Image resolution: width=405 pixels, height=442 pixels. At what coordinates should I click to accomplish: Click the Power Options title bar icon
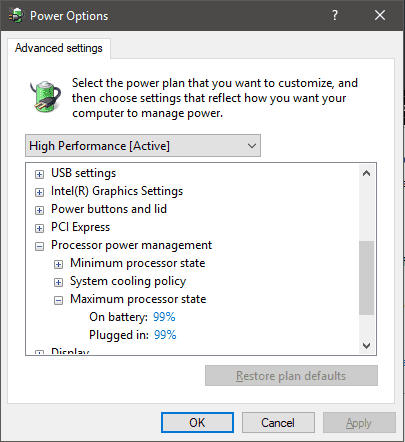16,15
